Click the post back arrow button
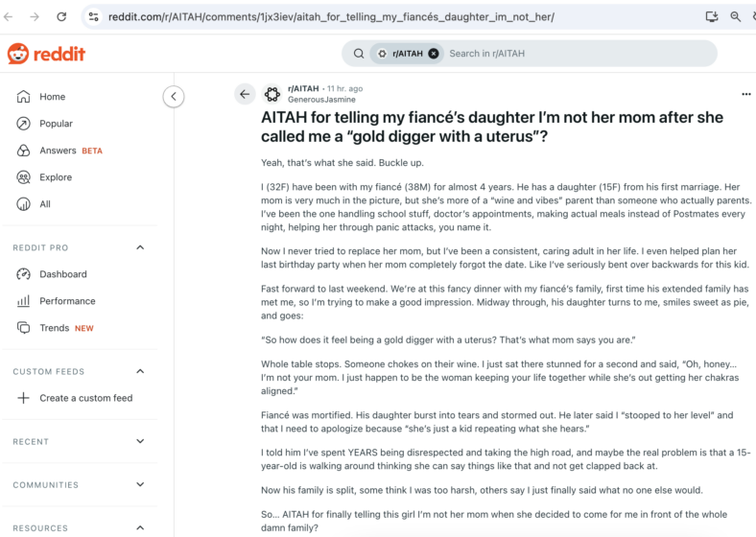This screenshot has height=537, width=756. (x=245, y=94)
